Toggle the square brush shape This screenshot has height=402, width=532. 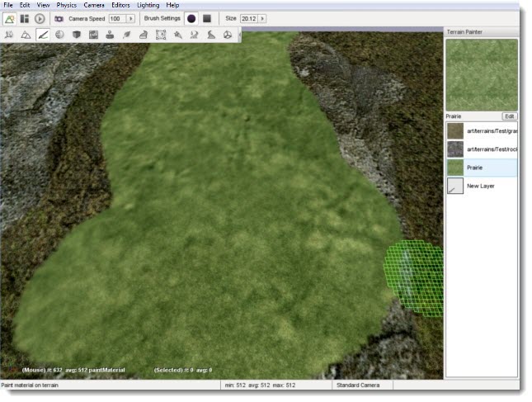click(x=207, y=18)
